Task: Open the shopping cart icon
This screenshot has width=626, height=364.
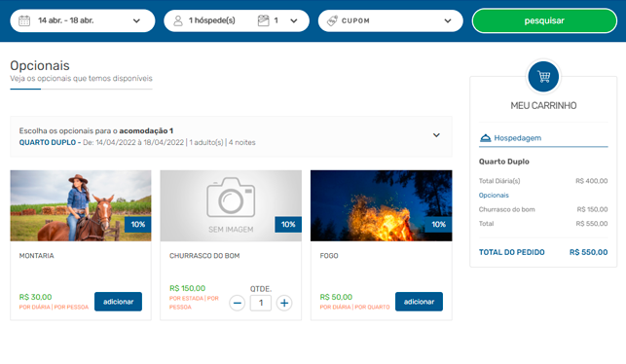Action: (x=543, y=76)
